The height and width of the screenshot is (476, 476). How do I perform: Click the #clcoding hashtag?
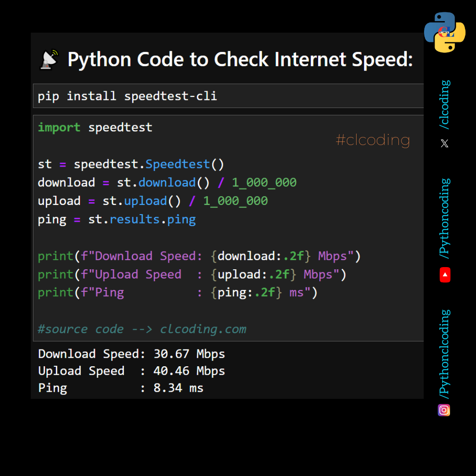(x=372, y=140)
